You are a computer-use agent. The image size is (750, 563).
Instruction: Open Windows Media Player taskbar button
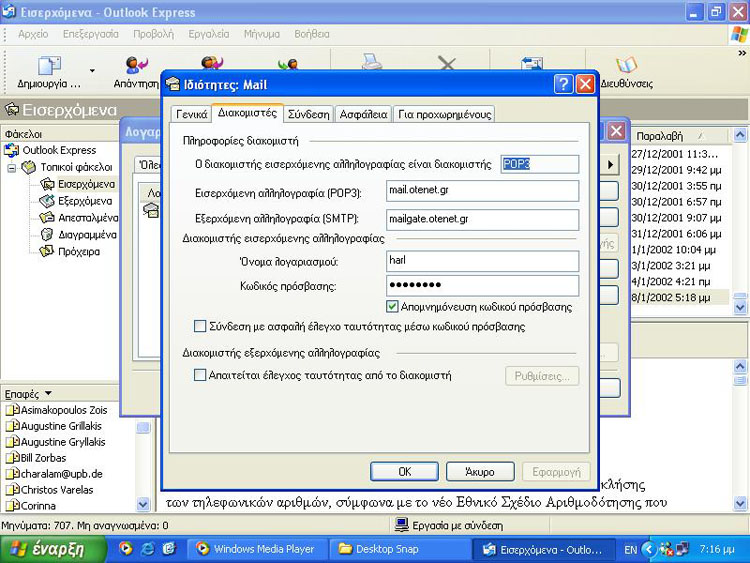(256, 549)
